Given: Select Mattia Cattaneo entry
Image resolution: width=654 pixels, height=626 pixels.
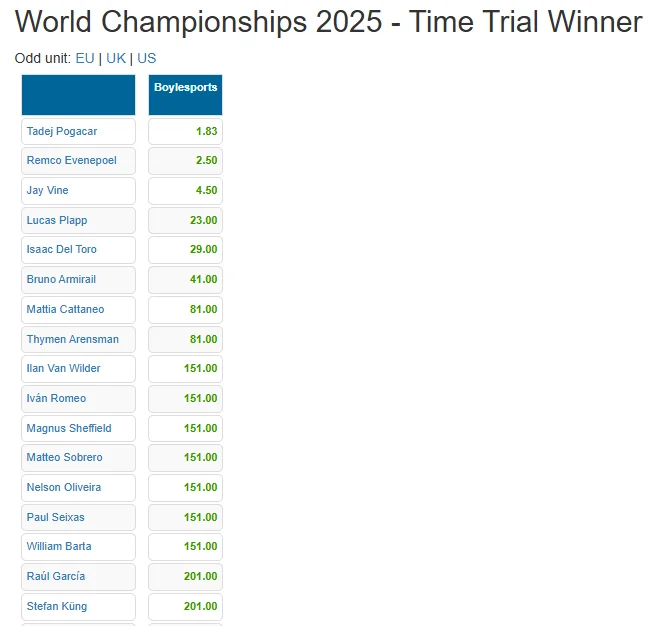Looking at the screenshot, I should click(65, 309).
